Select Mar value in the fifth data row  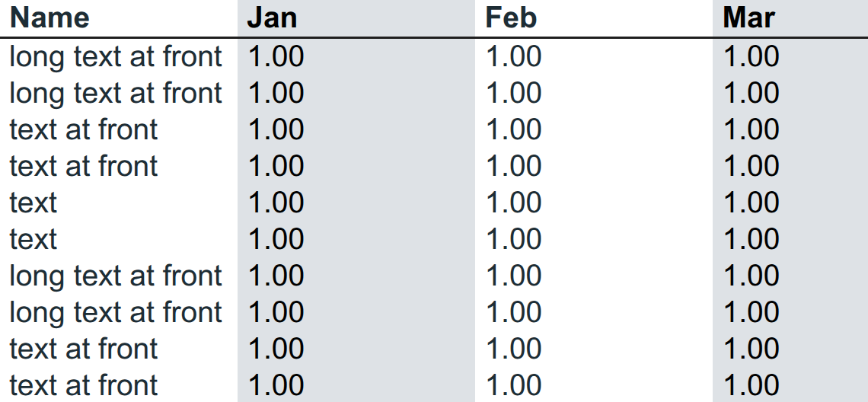pyautogui.click(x=752, y=203)
